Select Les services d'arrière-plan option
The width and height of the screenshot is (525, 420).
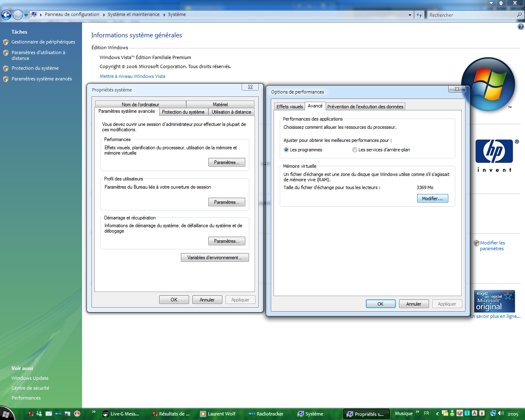(x=381, y=150)
